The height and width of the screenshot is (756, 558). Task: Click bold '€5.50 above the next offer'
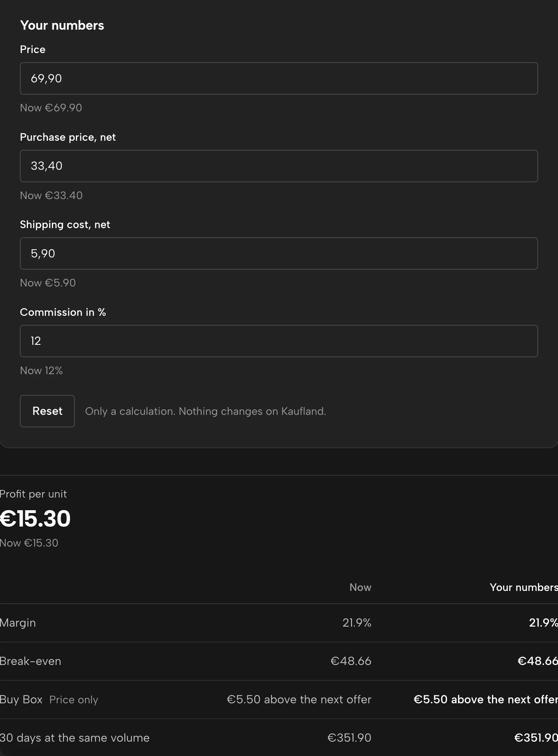tap(486, 699)
